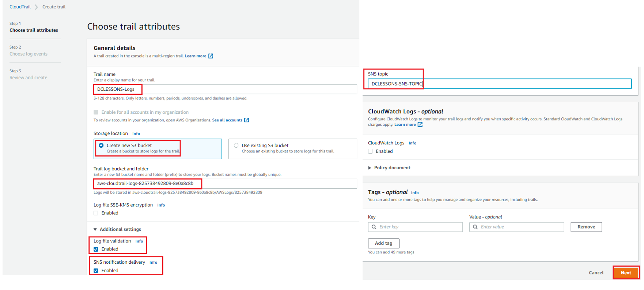Open the Log file validation Info link
Viewport: 644px width, 290px height.
coord(139,241)
